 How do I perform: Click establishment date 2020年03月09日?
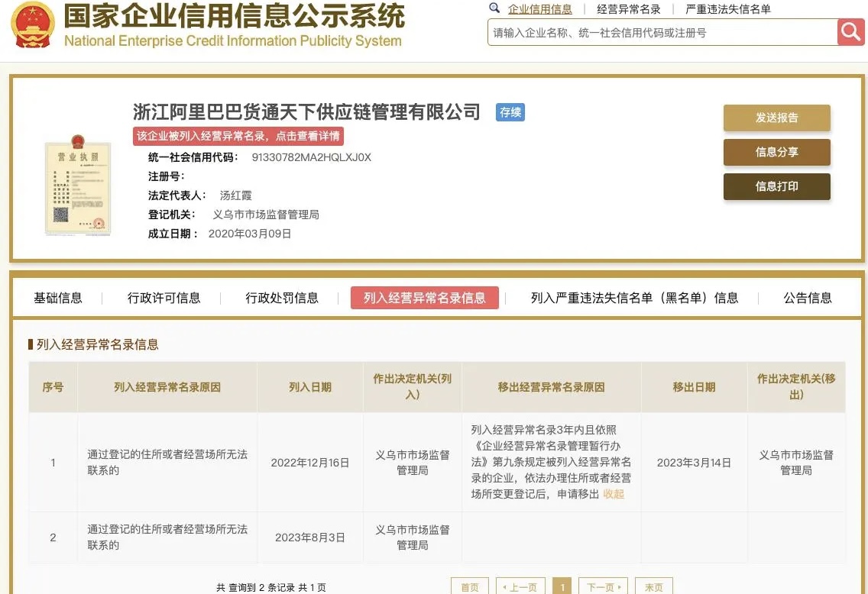(250, 234)
